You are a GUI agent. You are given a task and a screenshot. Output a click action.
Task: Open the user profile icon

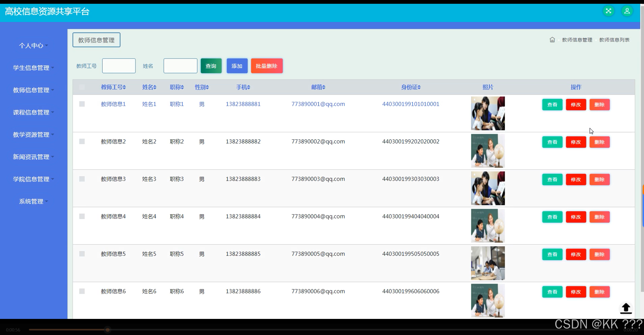coord(627,11)
